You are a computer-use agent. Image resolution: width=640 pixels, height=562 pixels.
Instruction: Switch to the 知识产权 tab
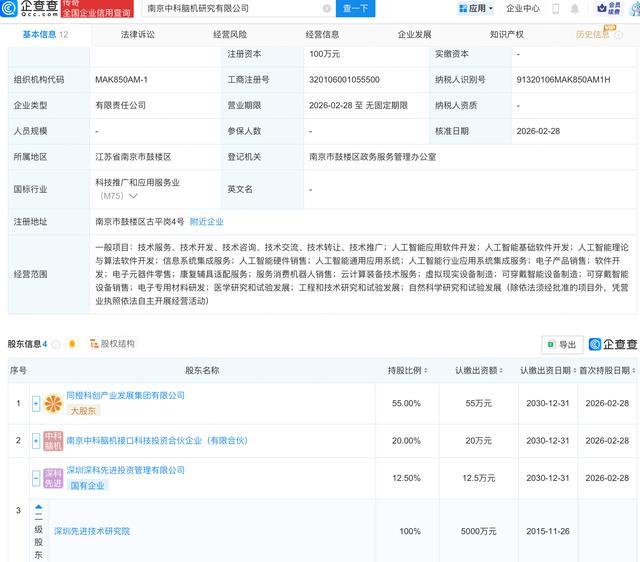pyautogui.click(x=506, y=34)
